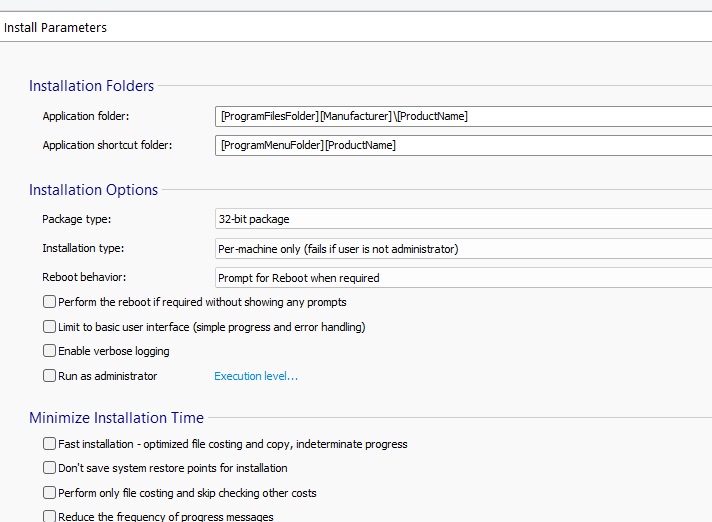The height and width of the screenshot is (522, 712).
Task: Open the Reboot behavior dropdown
Action: 462,277
